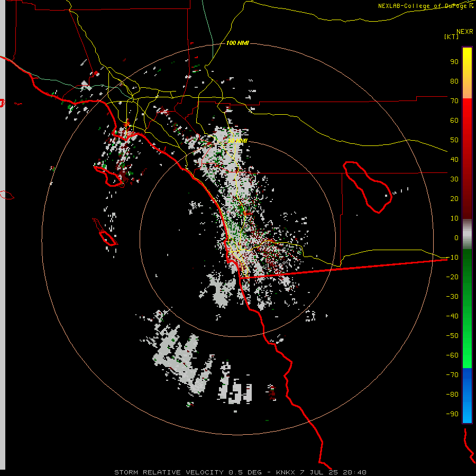This screenshot has width=476, height=476.
Task: Click the -10 value on the velocity scale
Action: 452,258
